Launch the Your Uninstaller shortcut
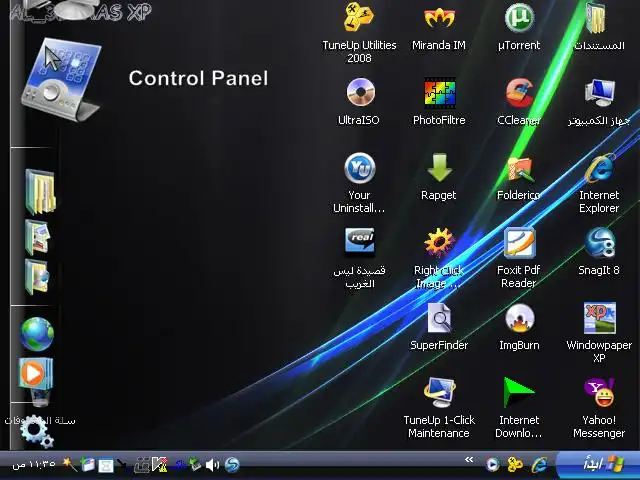640x480 pixels. pyautogui.click(x=359, y=168)
